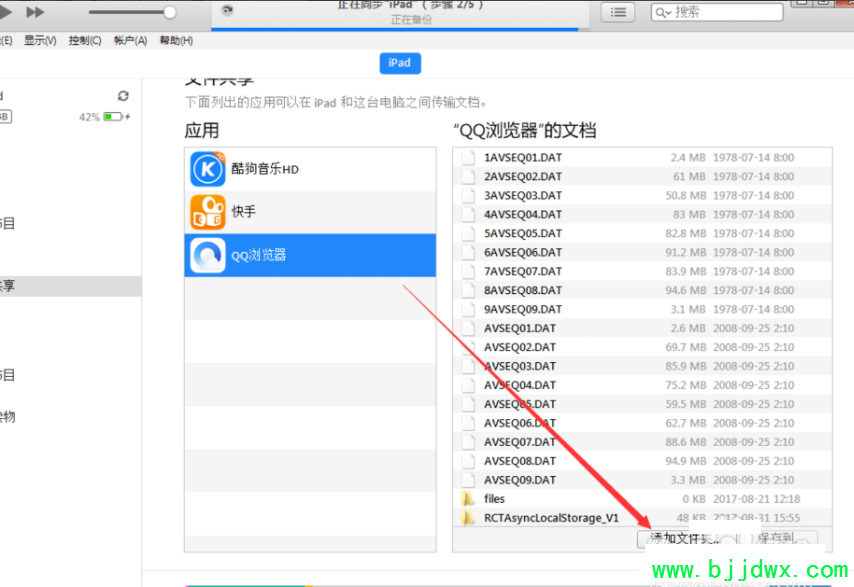Select file AVSEQ02.DAT
Screen dimensions: 854x587
642,347
